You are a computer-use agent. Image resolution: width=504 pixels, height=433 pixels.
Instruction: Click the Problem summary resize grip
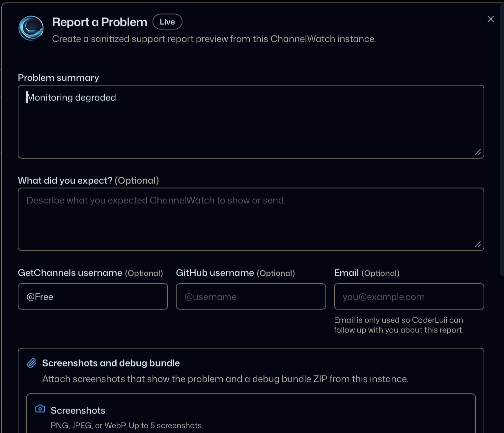(477, 152)
